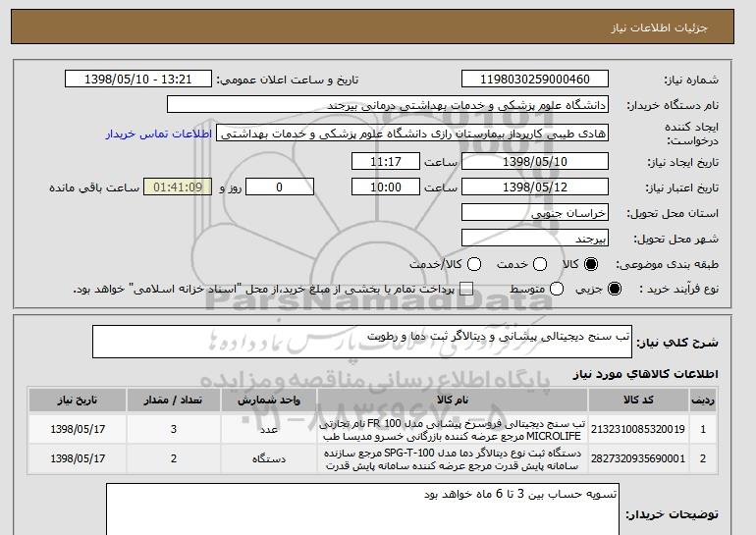Click need date 1398/05/17 in row 1
This screenshot has width=756, height=535.
coord(78,429)
